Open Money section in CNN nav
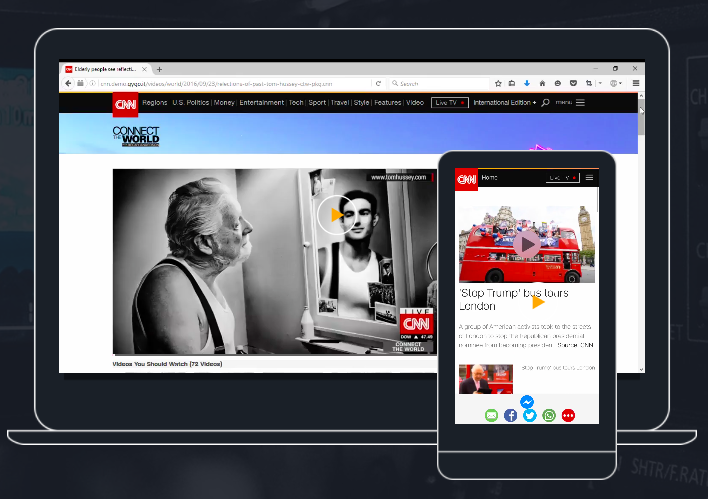 point(224,103)
